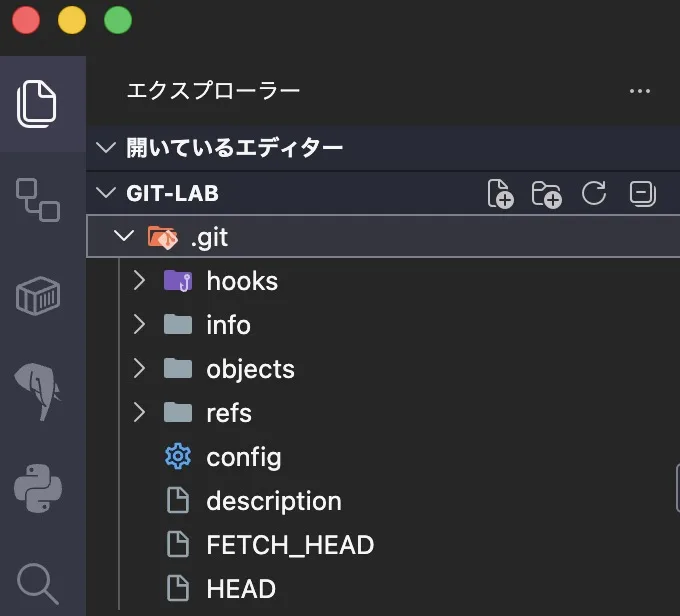Click the .git folder icon
Screen dimensions: 680x616
pyautogui.click(x=162, y=237)
